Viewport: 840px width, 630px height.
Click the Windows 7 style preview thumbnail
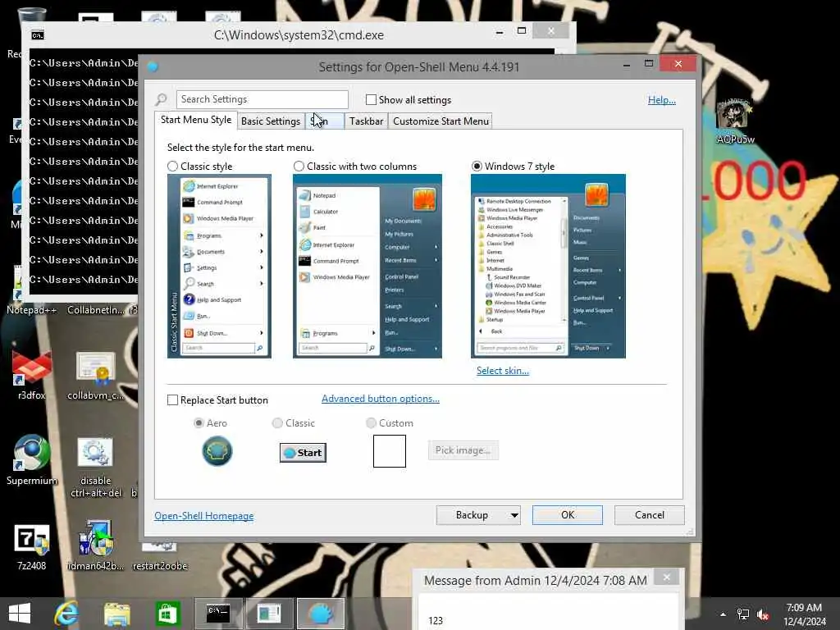(548, 266)
